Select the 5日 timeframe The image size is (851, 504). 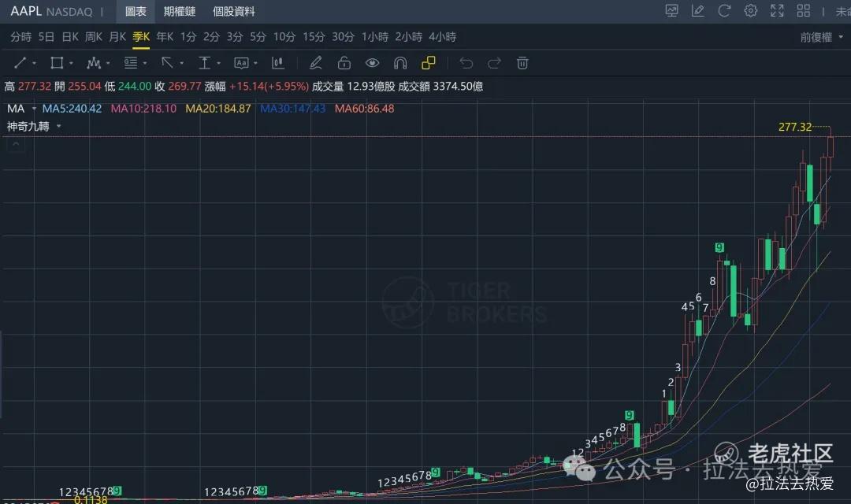pos(46,37)
